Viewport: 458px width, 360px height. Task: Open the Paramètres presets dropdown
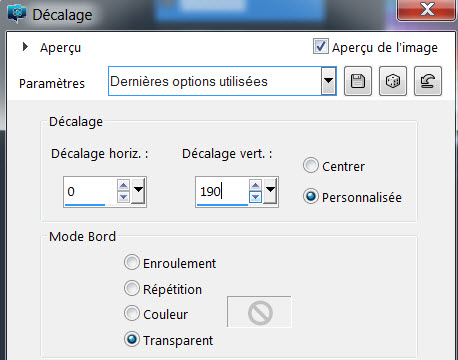pos(328,81)
